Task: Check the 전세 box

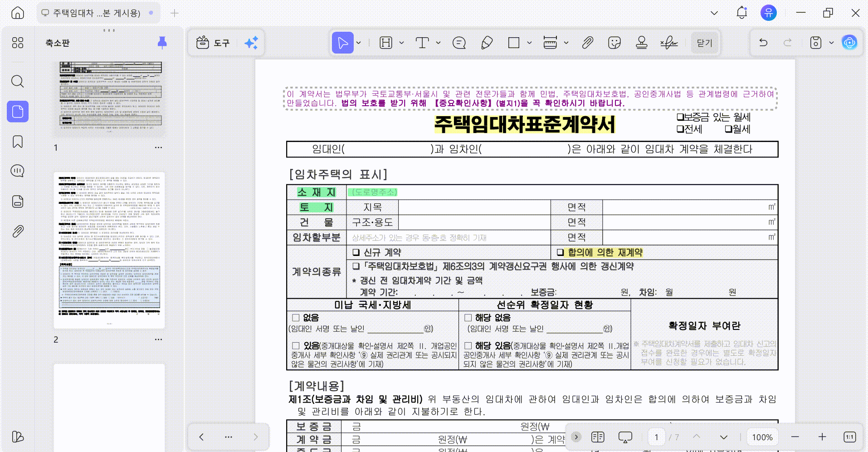Action: click(x=680, y=129)
